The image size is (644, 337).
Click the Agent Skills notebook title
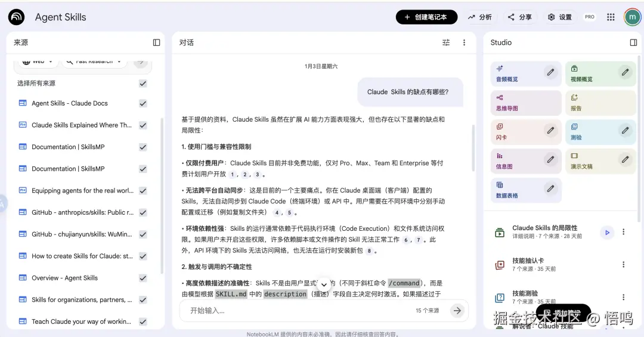(60, 17)
